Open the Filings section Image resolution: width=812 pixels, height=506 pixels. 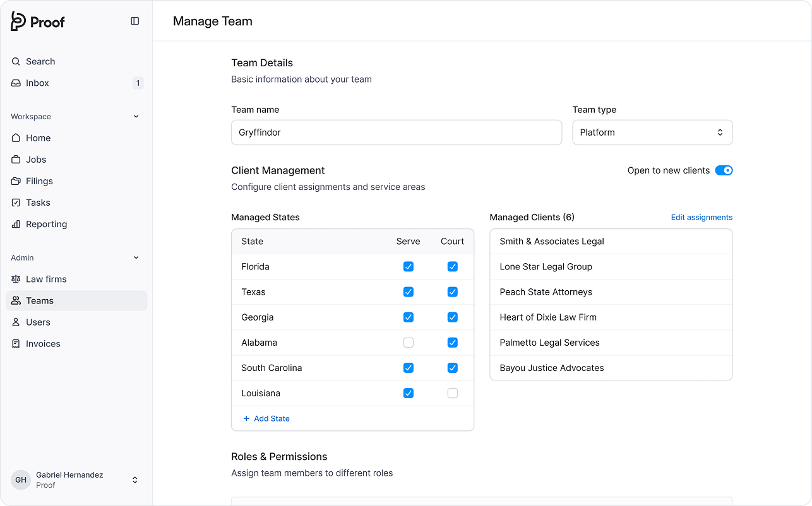click(x=40, y=180)
